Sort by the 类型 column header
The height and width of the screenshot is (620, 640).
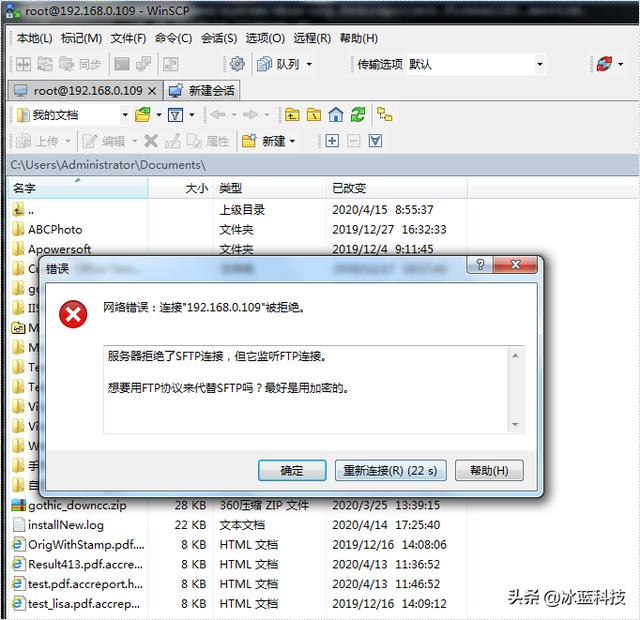click(x=270, y=188)
